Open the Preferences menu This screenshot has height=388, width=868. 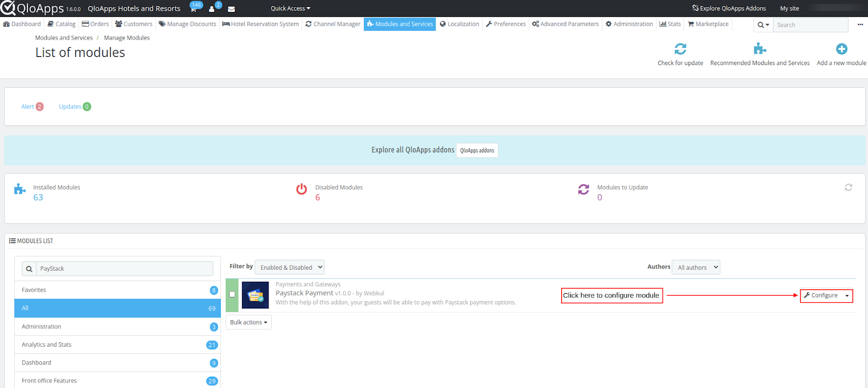(x=506, y=24)
